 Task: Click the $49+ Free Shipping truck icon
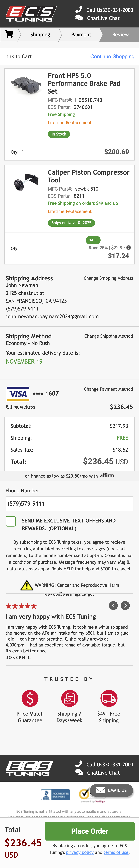pyautogui.click(x=108, y=698)
